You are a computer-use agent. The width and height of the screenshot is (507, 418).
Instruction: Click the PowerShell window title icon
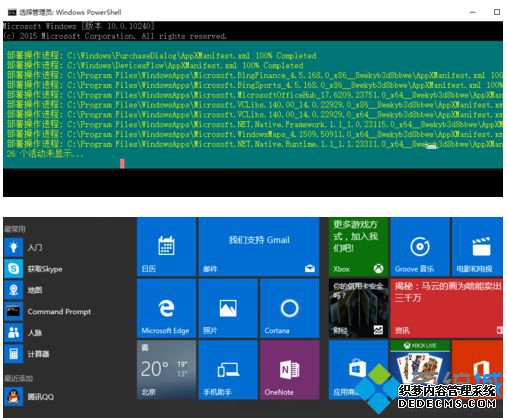[x=12, y=12]
